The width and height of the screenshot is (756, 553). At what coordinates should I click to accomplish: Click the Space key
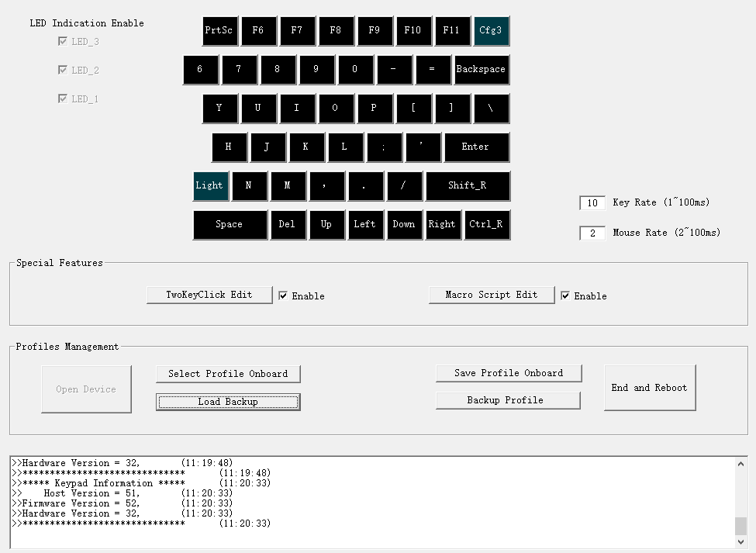coord(230,225)
